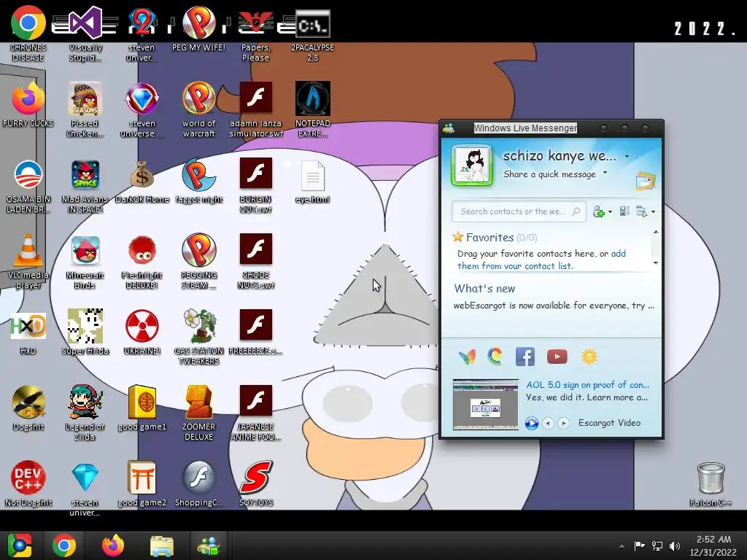747x560 pixels.
Task: Play the Escargot Video
Action: click(532, 423)
